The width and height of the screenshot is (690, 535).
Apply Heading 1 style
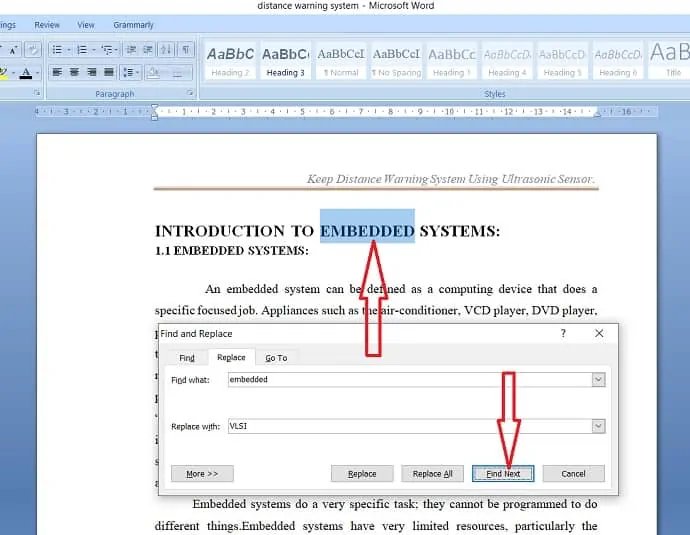point(451,61)
